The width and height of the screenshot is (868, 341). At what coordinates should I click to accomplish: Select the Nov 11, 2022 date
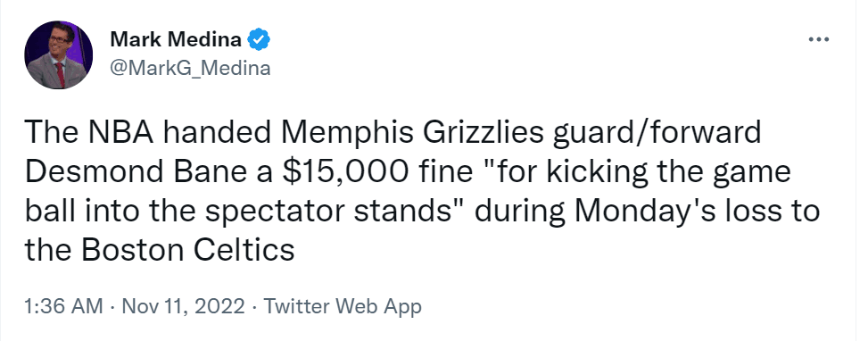[182, 305]
